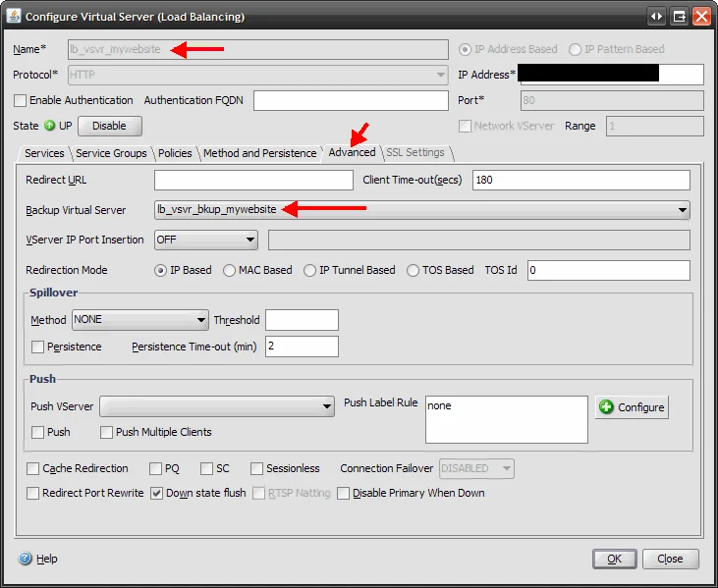Image resolution: width=718 pixels, height=588 pixels.
Task: Check the PQ checkbox
Action: click(156, 468)
